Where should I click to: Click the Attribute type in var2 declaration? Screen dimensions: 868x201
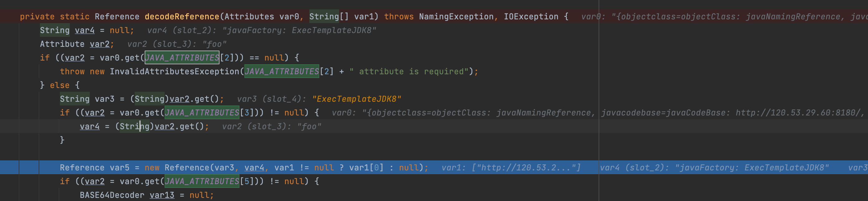(62, 44)
